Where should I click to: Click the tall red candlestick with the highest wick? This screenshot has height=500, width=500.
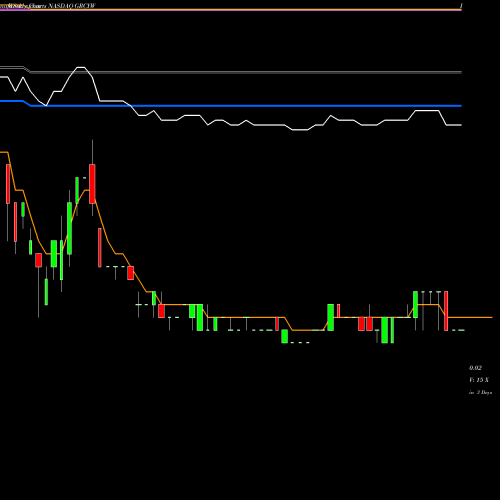pos(92,184)
